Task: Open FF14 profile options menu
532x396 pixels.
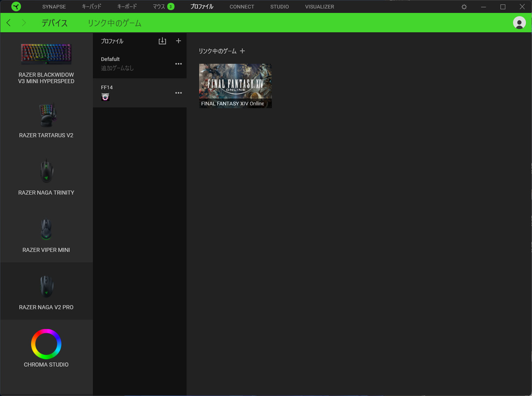Action: click(x=179, y=93)
